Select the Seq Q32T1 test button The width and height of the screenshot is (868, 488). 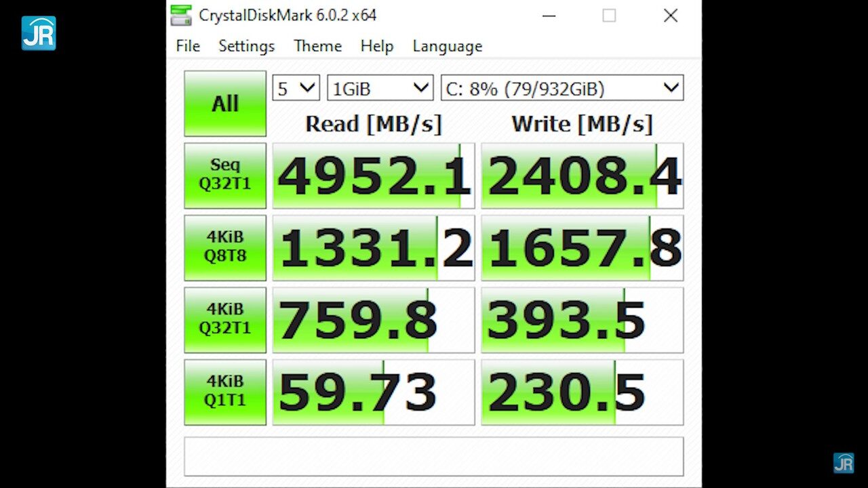point(224,175)
